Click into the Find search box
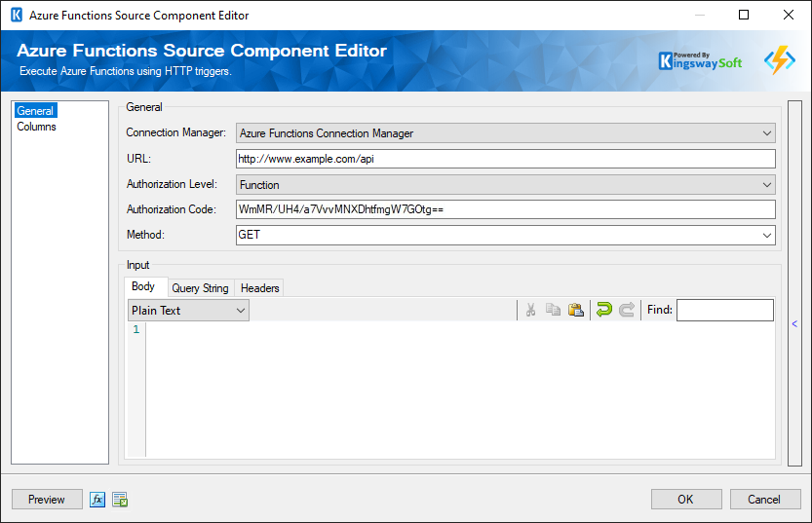The height and width of the screenshot is (523, 812). tap(725, 310)
